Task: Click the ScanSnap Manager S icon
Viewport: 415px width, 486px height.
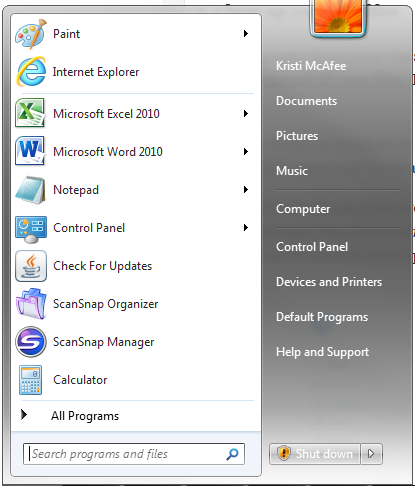Action: click(x=31, y=342)
